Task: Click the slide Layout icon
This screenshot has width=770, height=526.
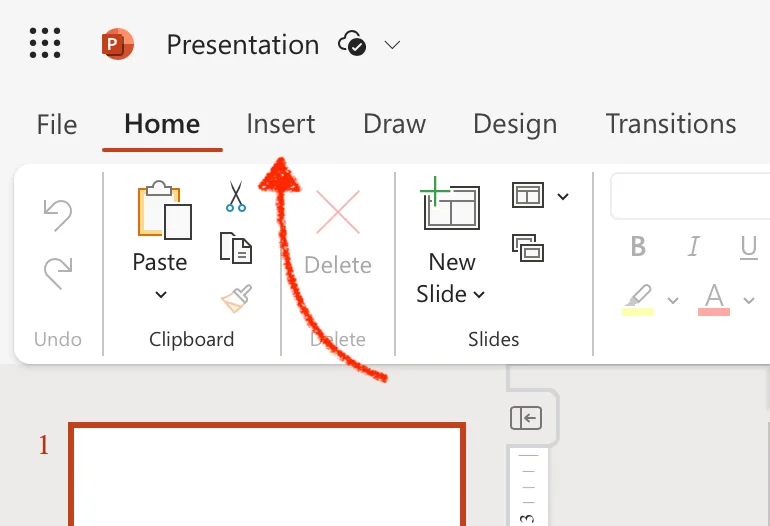Action: (x=527, y=195)
